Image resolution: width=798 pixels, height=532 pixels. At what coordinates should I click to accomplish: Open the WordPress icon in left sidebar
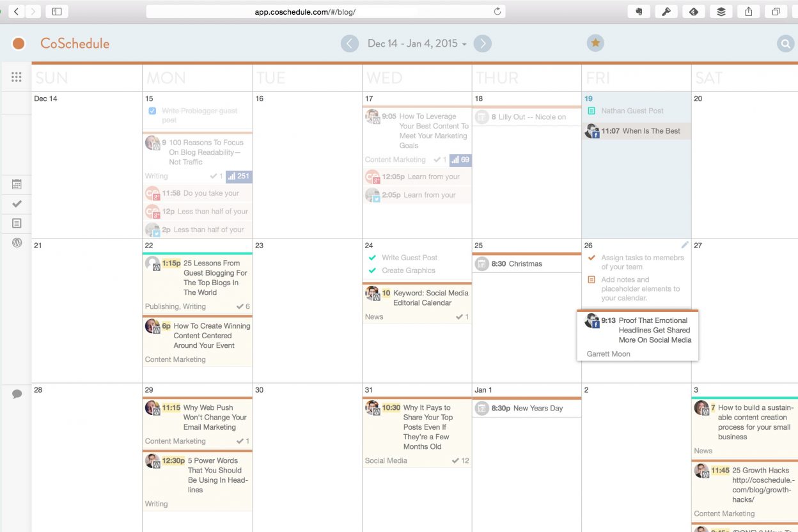tap(17, 242)
